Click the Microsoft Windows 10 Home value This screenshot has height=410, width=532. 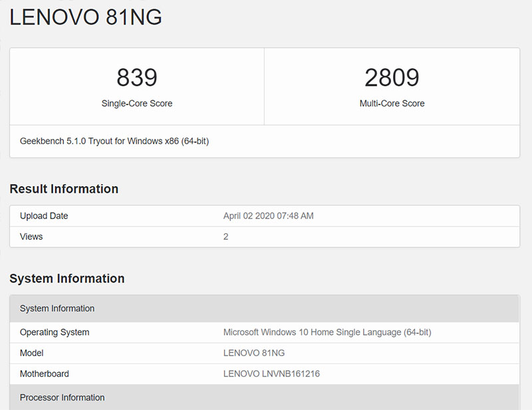tap(327, 332)
